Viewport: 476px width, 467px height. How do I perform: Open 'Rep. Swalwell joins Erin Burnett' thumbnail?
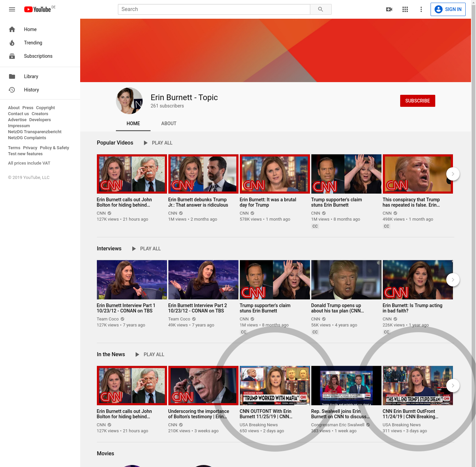tap(346, 386)
